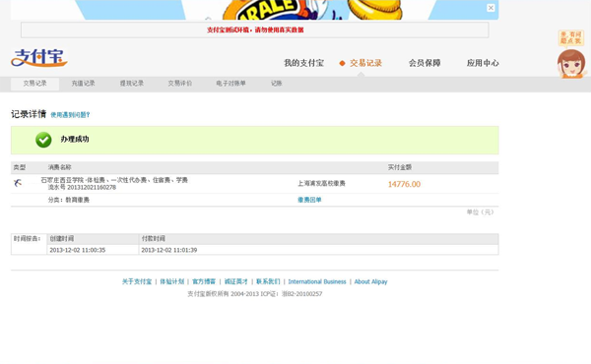Click the About Alipay footer link
This screenshot has height=364, width=591.
[x=370, y=281]
